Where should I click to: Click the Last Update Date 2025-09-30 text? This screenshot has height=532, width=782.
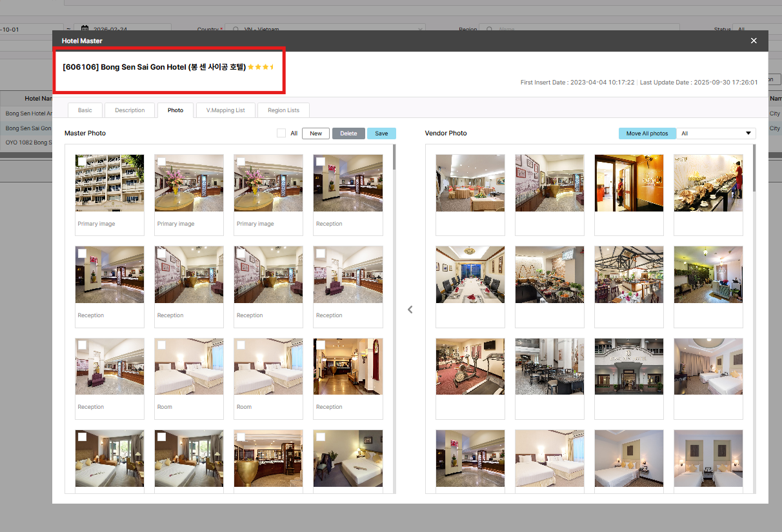(699, 83)
